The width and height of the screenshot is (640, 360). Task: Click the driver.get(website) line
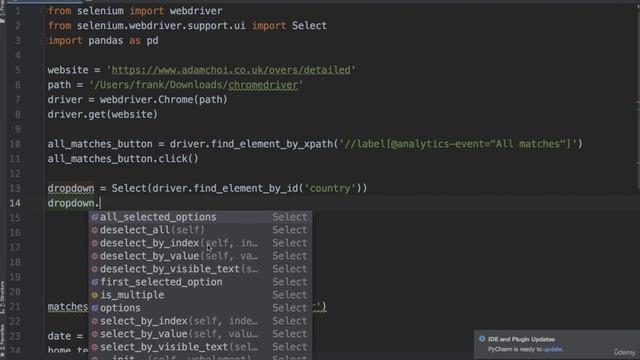click(x=102, y=114)
